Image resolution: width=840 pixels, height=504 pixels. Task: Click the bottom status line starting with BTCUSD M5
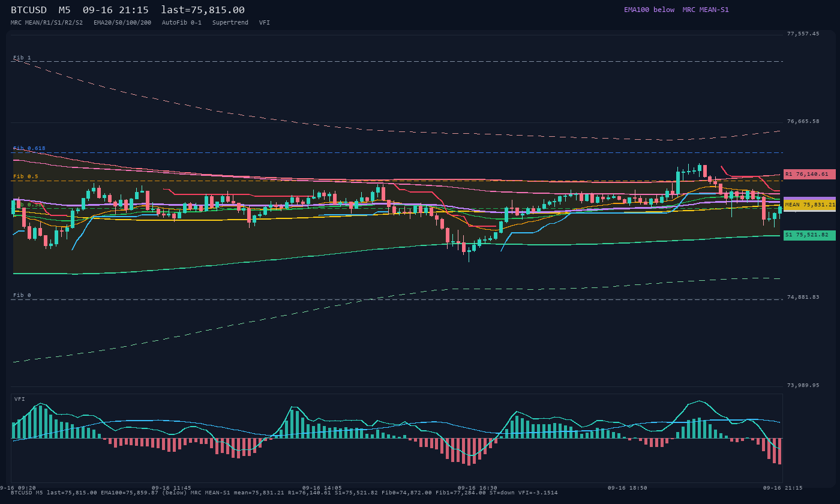pos(284,493)
